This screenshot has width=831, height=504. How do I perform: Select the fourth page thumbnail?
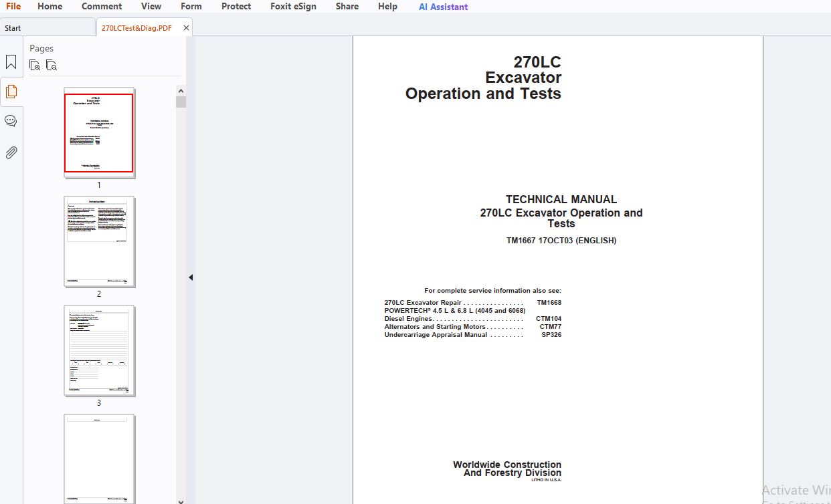[99, 459]
